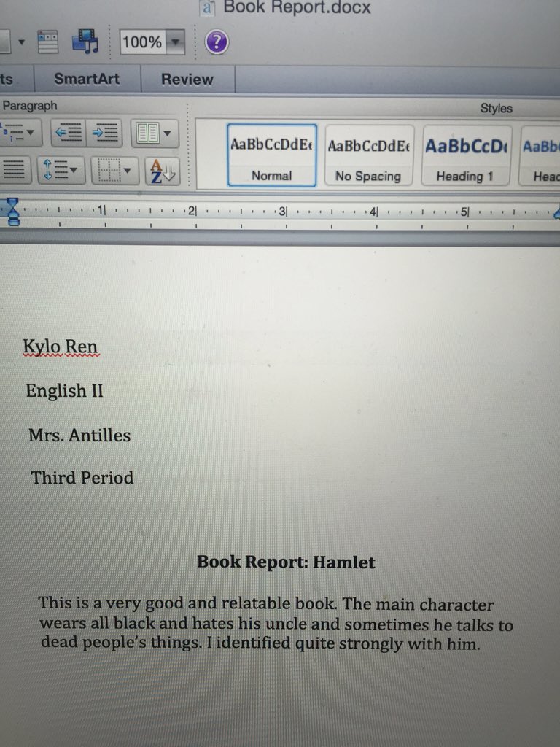Click the ruler at the 3 inch mark
The width and height of the screenshot is (560, 747).
pos(282,211)
